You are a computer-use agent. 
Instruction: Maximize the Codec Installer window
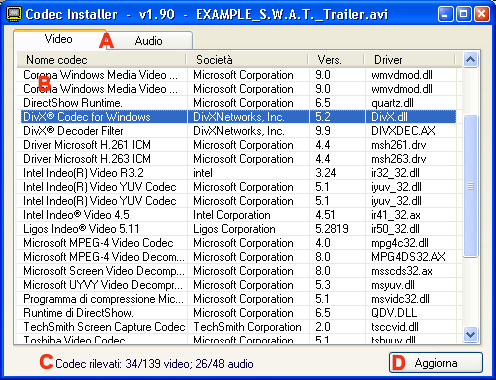point(464,14)
